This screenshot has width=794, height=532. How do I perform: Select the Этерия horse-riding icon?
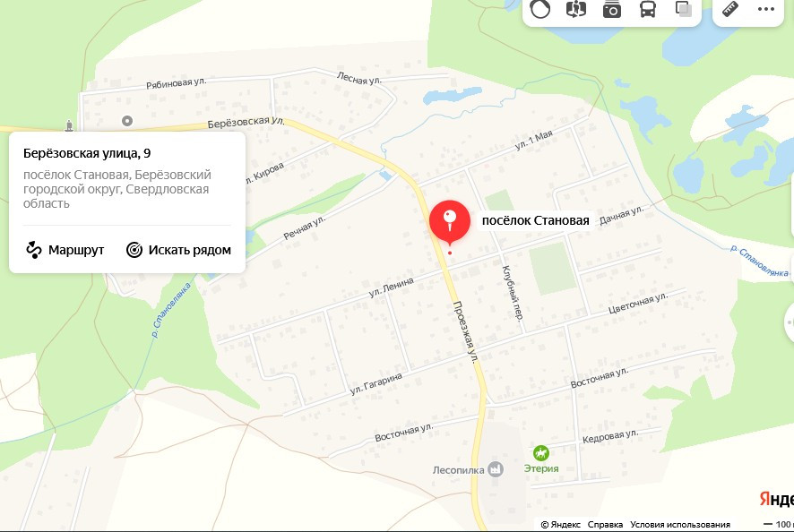pyautogui.click(x=540, y=452)
